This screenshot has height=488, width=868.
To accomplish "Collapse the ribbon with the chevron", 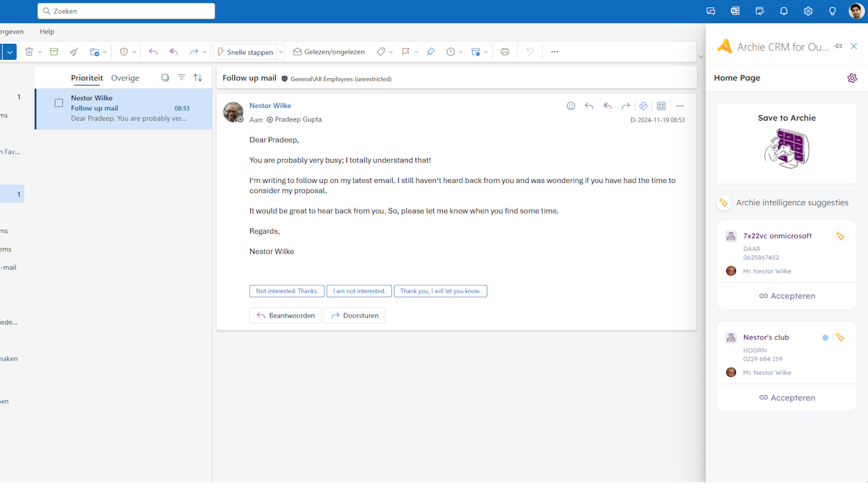I will click(x=701, y=57).
